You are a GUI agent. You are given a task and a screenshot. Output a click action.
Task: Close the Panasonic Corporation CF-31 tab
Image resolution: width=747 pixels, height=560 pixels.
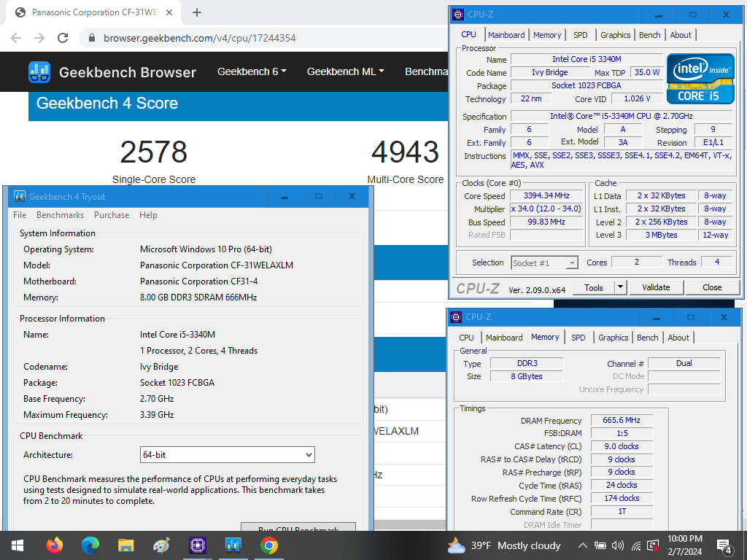169,12
